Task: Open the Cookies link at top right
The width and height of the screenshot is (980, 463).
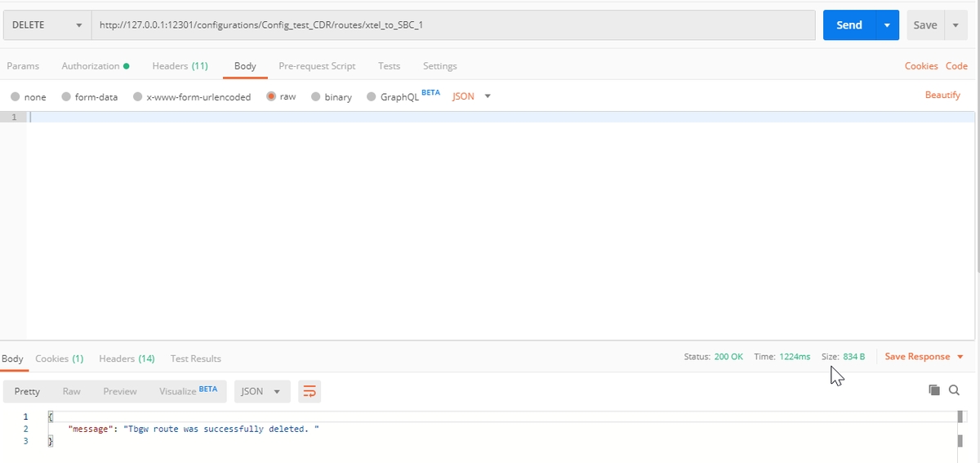Action: coord(920,66)
